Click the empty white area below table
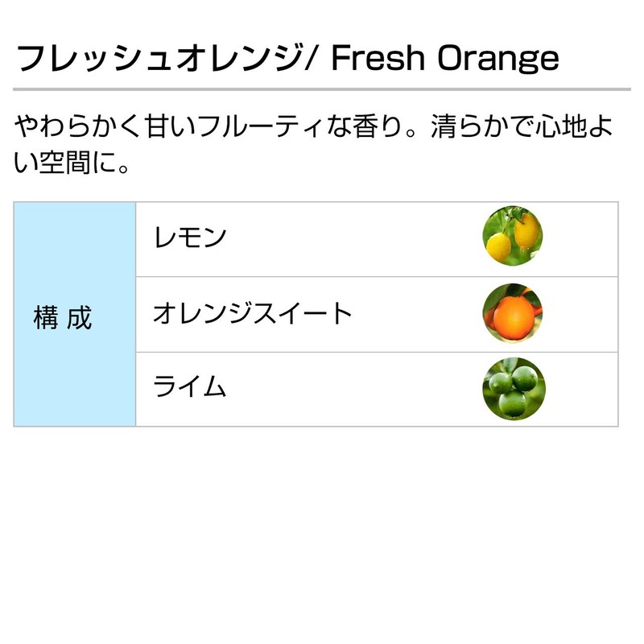The image size is (644, 644). 322,531
